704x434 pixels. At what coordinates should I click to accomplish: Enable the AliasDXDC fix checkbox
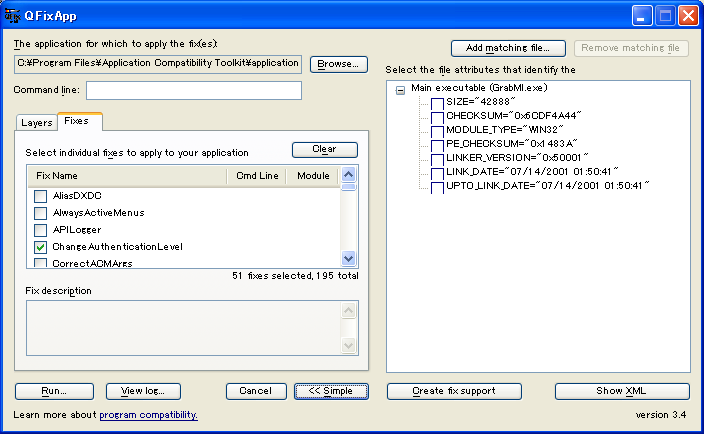pyautogui.click(x=40, y=196)
